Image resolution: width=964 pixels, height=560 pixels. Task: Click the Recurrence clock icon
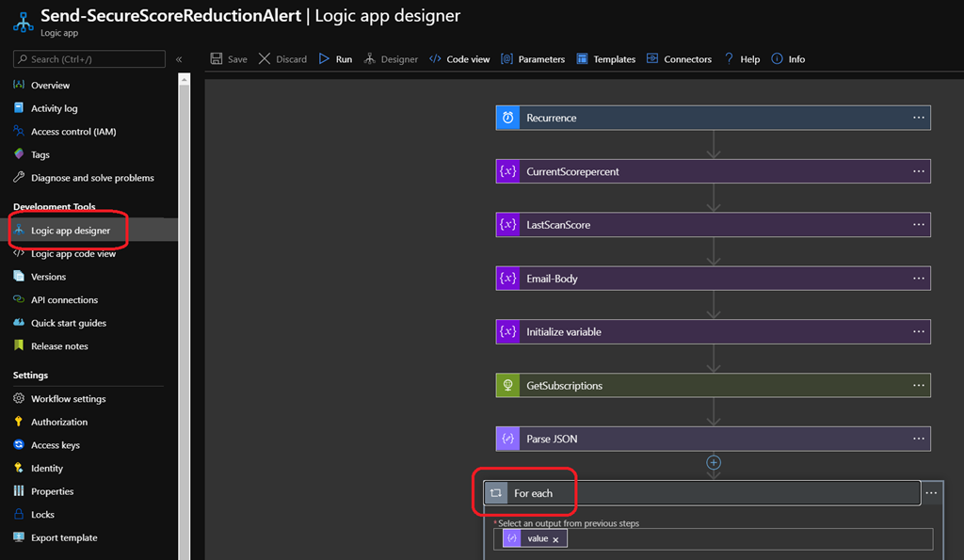pos(508,118)
